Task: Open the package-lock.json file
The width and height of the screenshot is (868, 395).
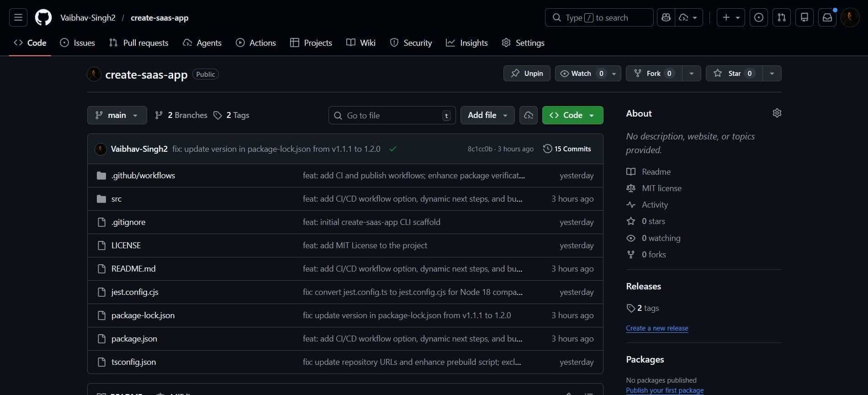Action: (143, 315)
